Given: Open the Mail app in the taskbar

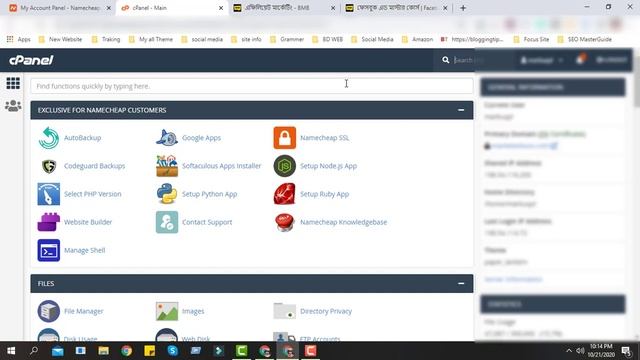Looking at the screenshot, I should 58,351.
